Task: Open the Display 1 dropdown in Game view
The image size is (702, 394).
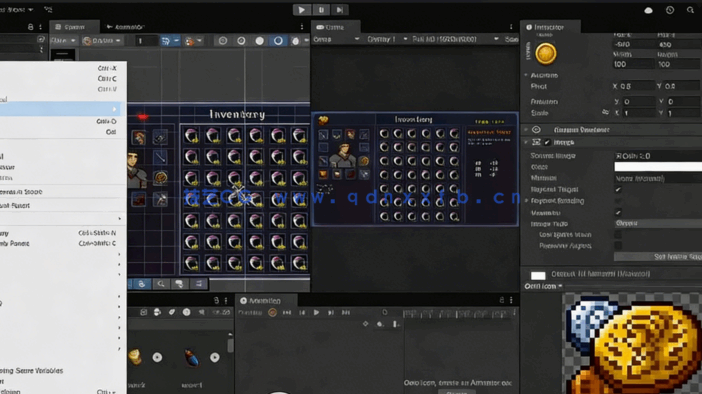Action: 387,39
